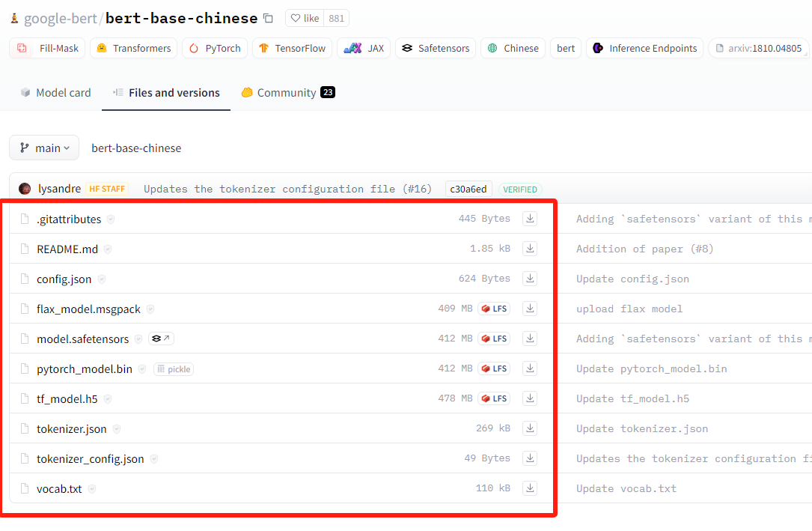Click LFS badge for tf_model.h5

pos(494,398)
